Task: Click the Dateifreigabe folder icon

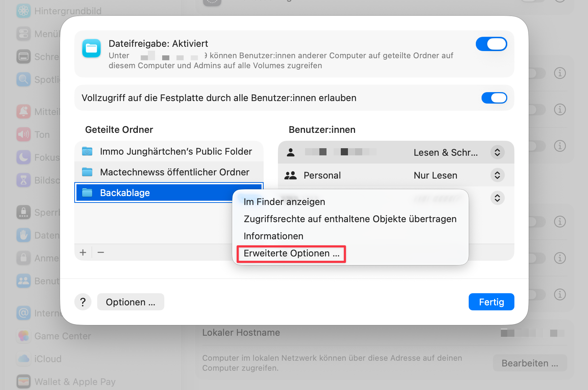Action: (91, 49)
